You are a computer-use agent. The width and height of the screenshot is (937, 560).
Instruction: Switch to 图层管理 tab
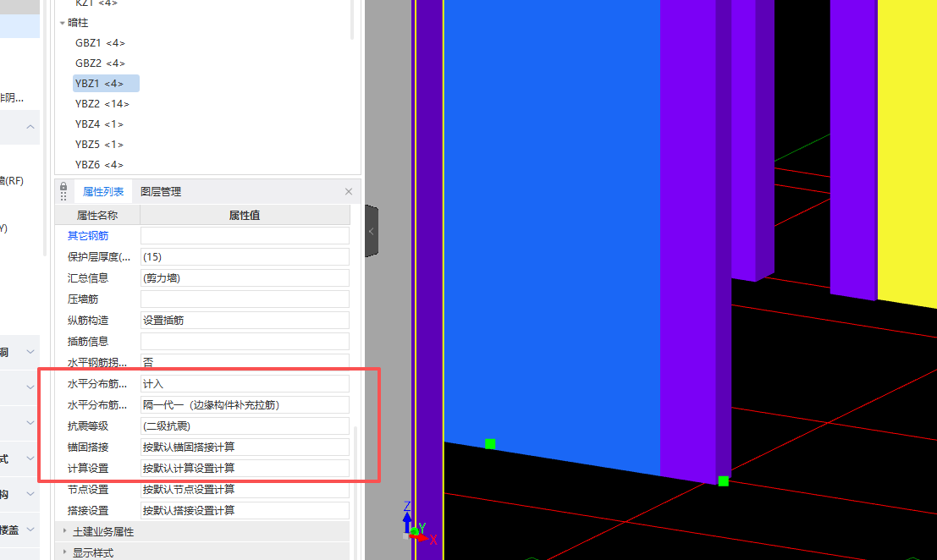click(x=161, y=192)
